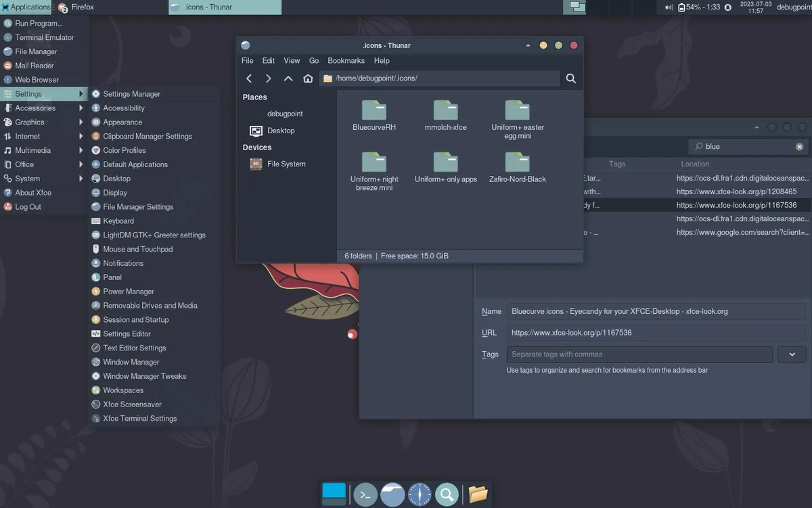Screen dimensions: 812x508
Task: Open Panel settings entry
Action: click(155, 277)
